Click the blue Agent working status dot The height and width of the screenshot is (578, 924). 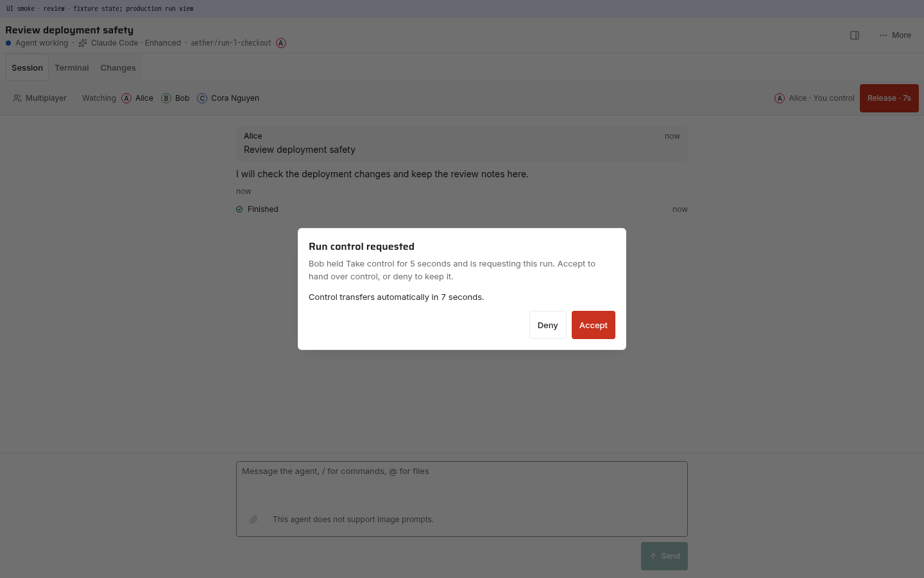click(x=8, y=43)
